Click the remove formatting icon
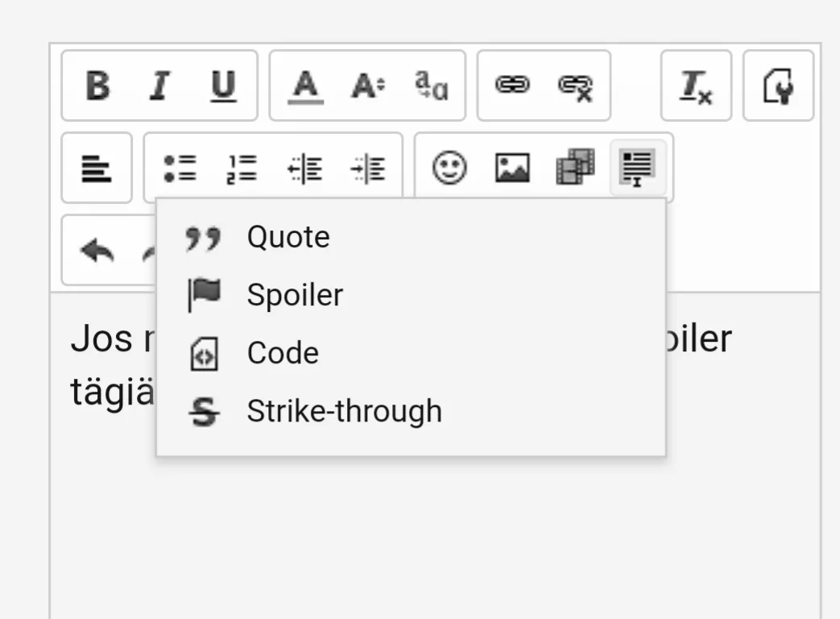This screenshot has height=619, width=840. pyautogui.click(x=696, y=85)
